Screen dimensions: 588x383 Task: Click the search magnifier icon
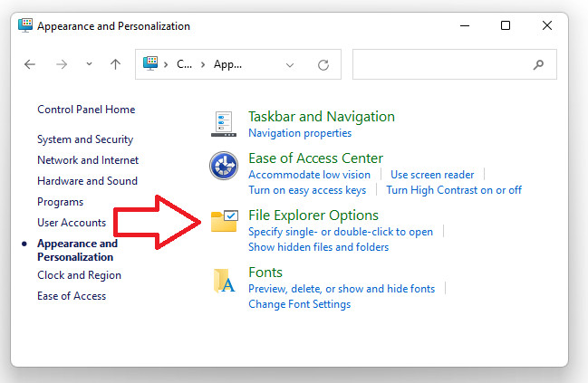(538, 64)
